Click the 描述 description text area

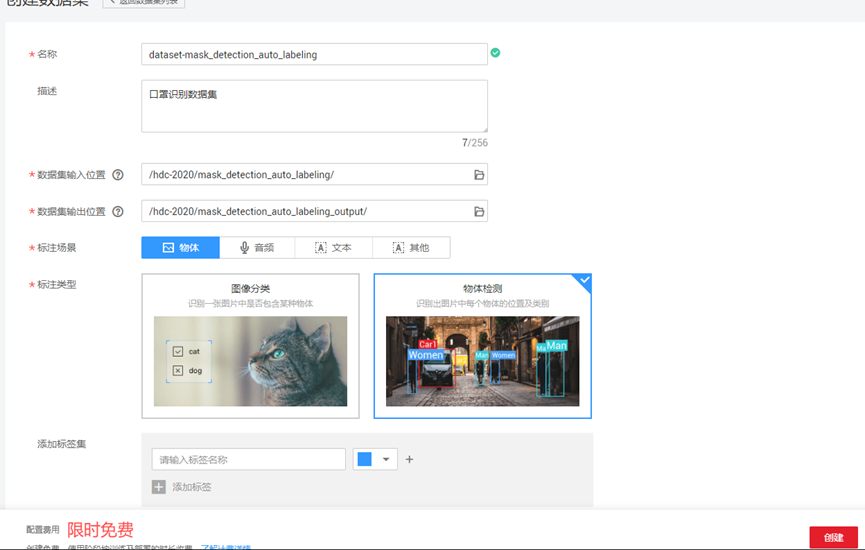[314, 106]
